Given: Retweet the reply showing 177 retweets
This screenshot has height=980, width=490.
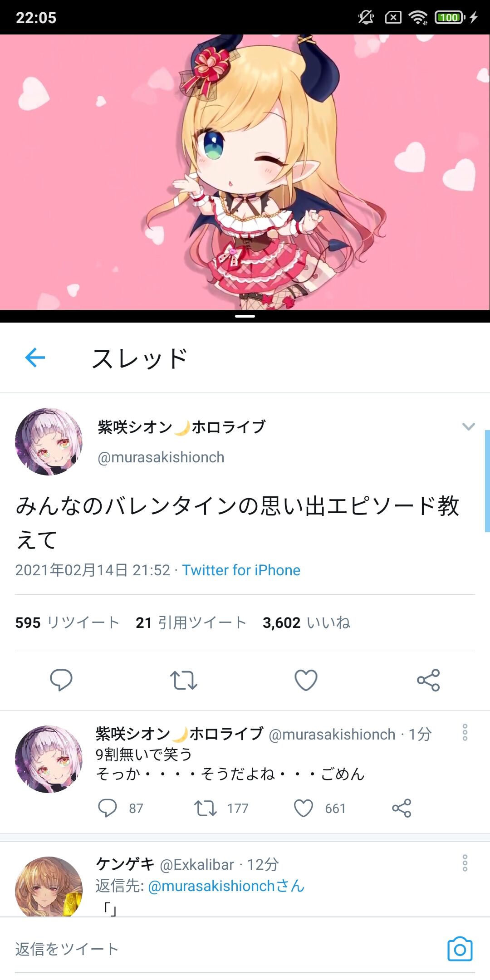Looking at the screenshot, I should pyautogui.click(x=206, y=808).
